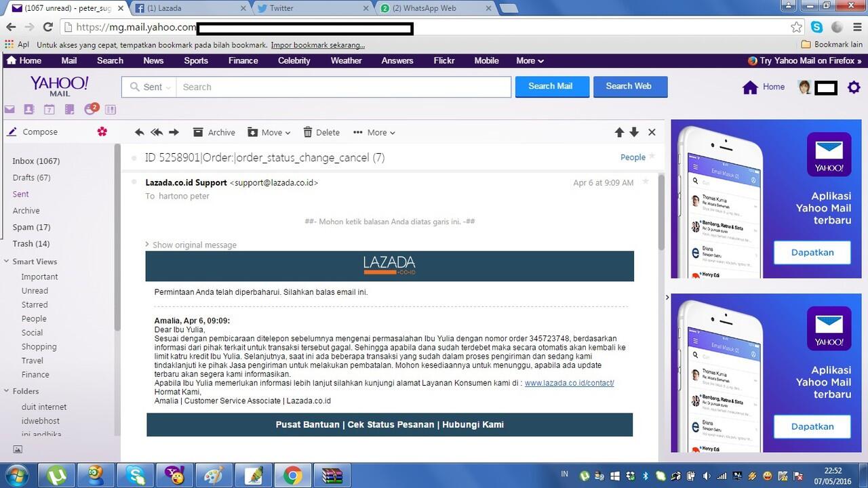The height and width of the screenshot is (488, 868).
Task: Open the Messenger icon with badge 2
Action: coord(90,108)
